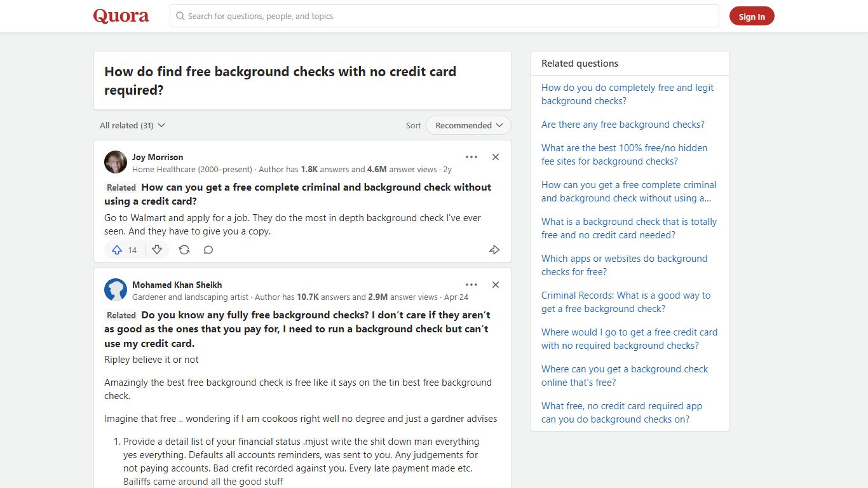Dismiss Mohamed Khan Sheikh's answer with X
868x488 pixels.
[496, 285]
